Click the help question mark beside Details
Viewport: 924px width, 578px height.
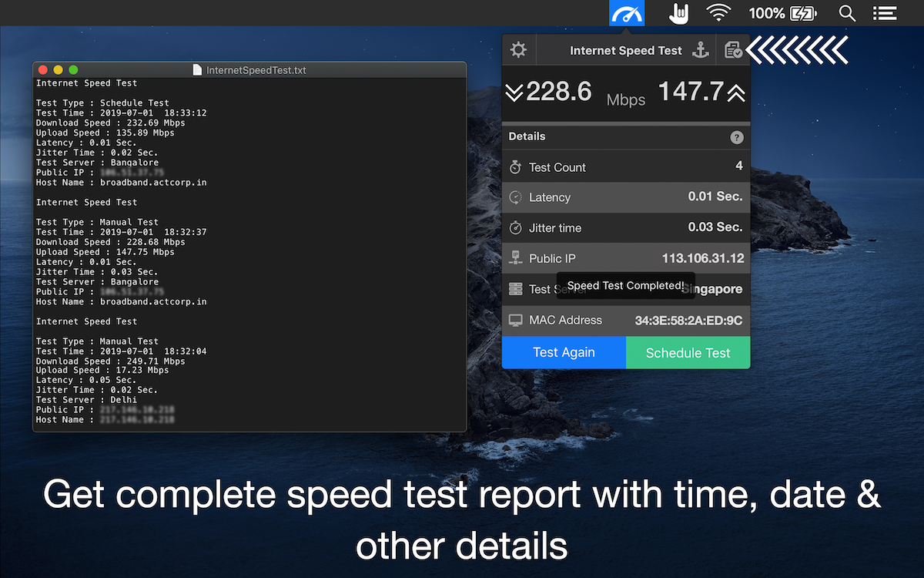point(737,137)
